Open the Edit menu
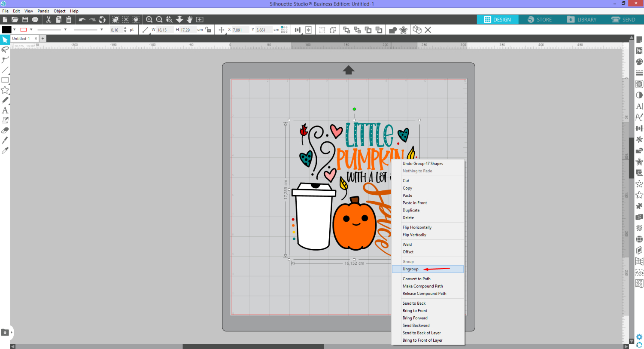 [x=16, y=11]
